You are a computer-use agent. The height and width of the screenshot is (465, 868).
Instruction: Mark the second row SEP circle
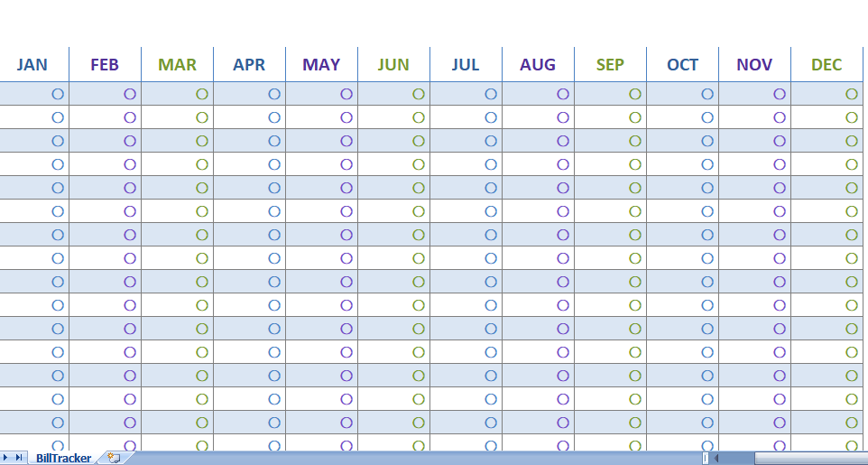(635, 117)
